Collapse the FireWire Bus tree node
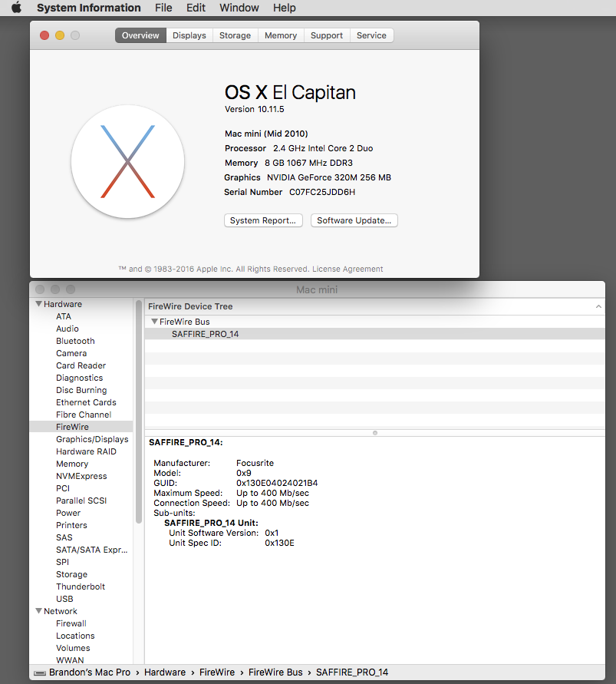Screen dimensions: 616x684 click(154, 321)
